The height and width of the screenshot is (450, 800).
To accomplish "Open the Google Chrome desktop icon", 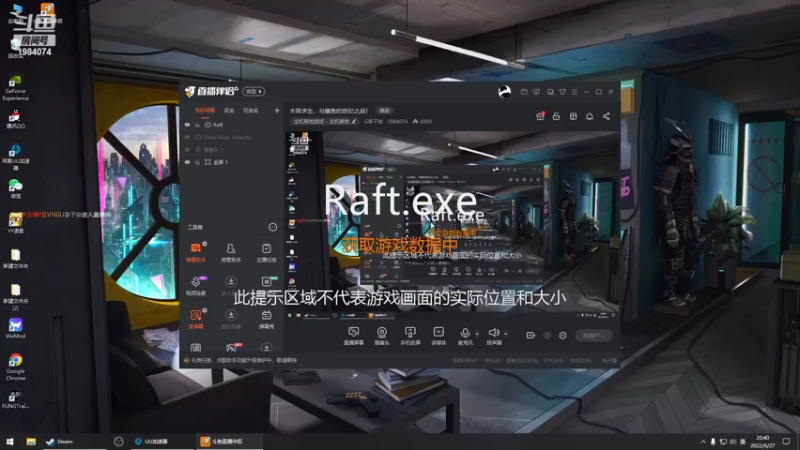I will [15, 367].
